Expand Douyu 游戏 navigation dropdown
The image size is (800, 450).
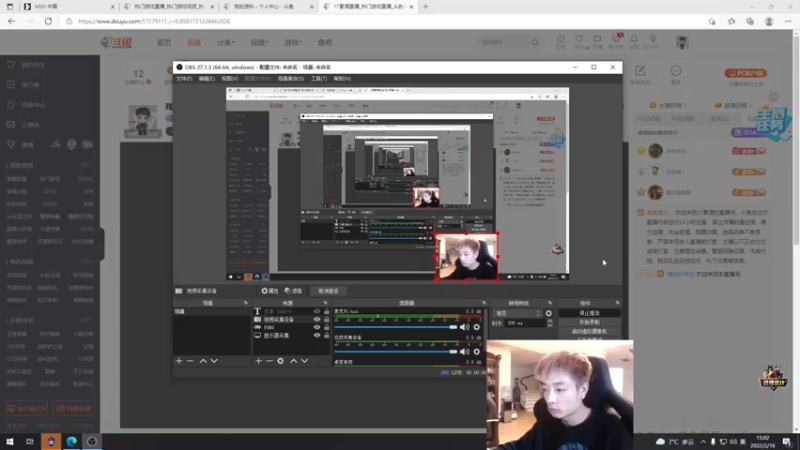(293, 42)
